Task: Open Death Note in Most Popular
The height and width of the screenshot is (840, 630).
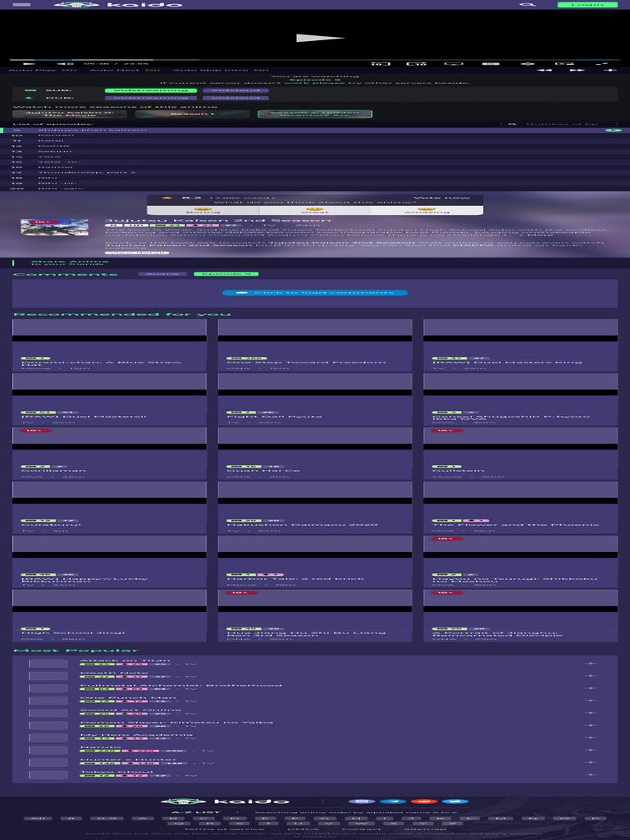Action: point(113,673)
